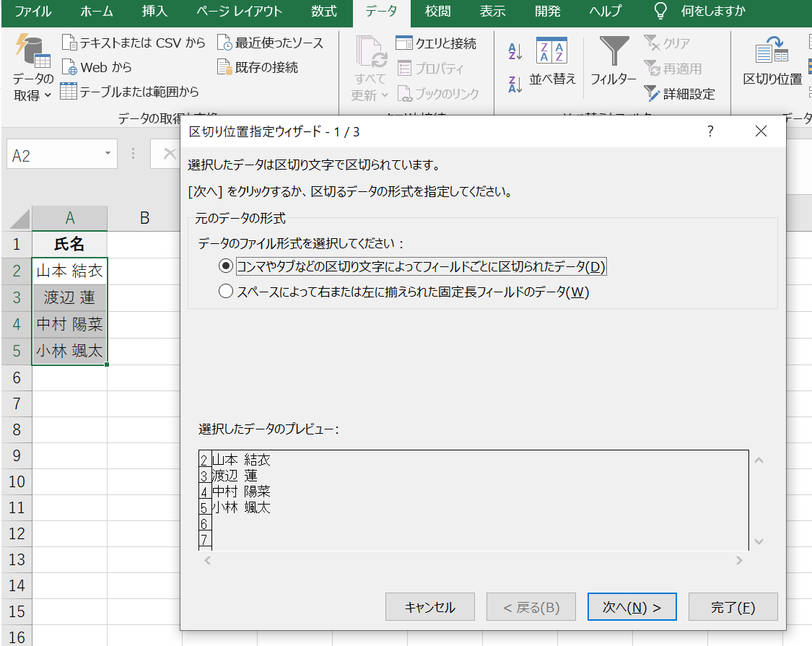812x646 pixels.
Task: Switch to the ホーム ribbon tab
Action: pyautogui.click(x=97, y=12)
